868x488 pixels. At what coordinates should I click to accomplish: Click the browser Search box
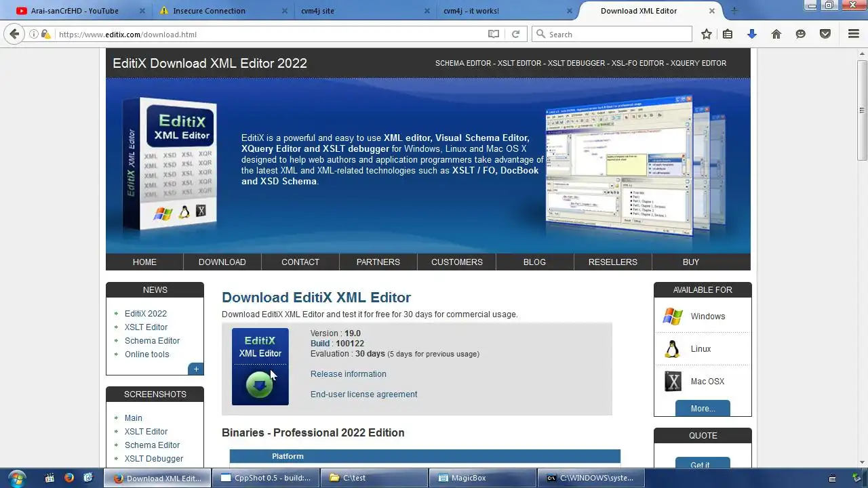point(610,34)
